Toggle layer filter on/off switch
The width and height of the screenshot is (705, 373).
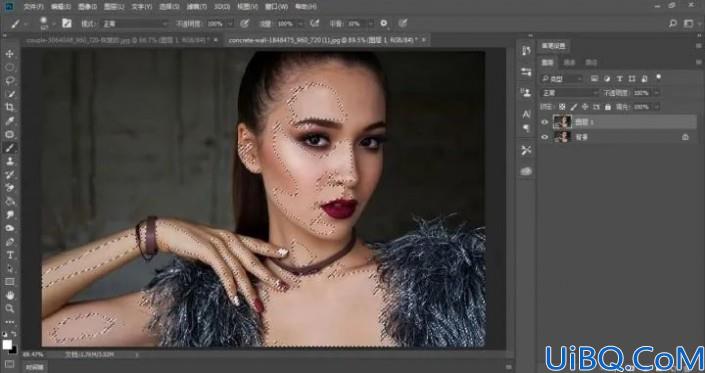[x=659, y=77]
